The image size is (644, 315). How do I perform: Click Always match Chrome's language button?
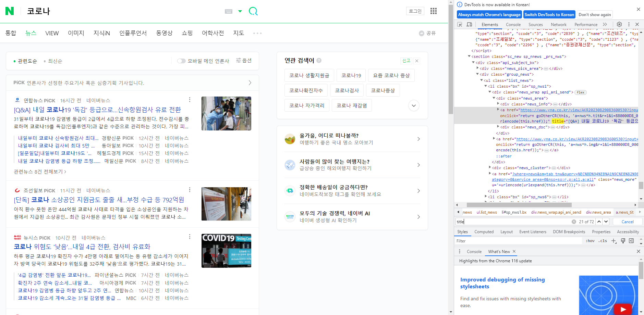[489, 15]
